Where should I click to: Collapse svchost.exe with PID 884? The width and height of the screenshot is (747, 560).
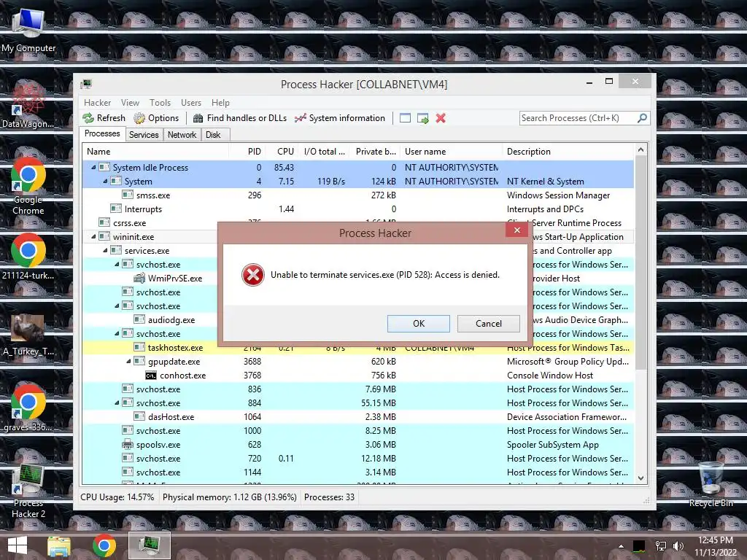(117, 402)
